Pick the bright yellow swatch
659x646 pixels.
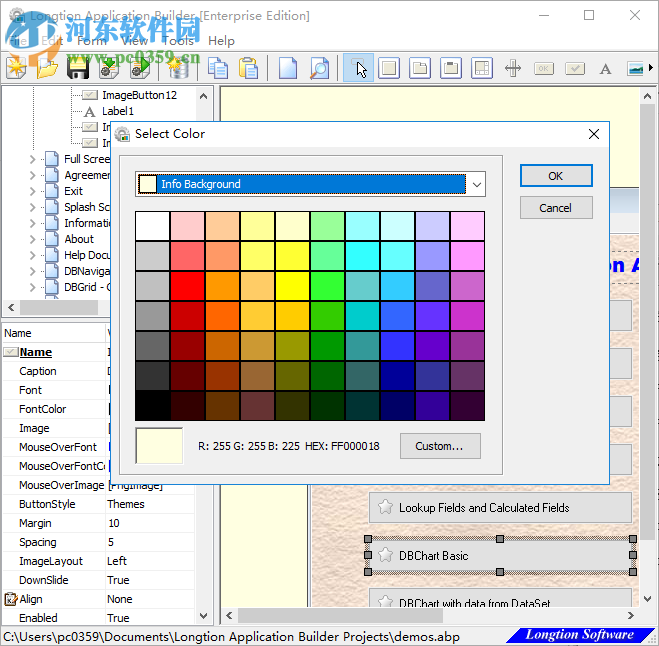293,286
